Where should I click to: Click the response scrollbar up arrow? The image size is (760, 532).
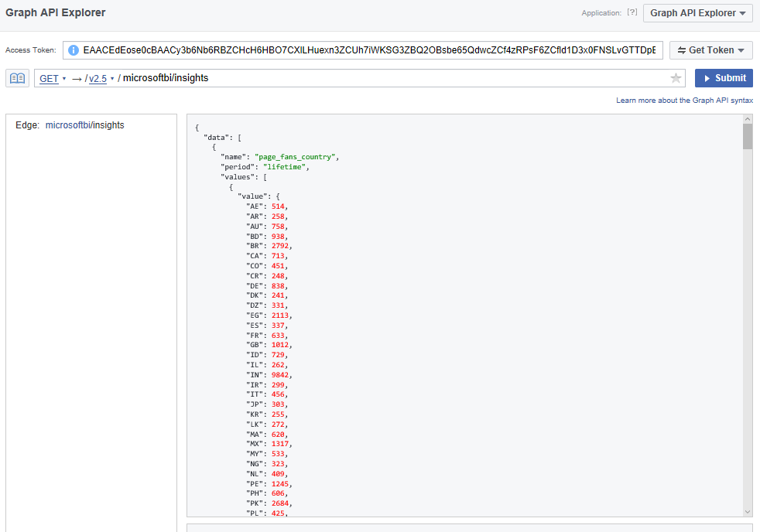pos(748,119)
